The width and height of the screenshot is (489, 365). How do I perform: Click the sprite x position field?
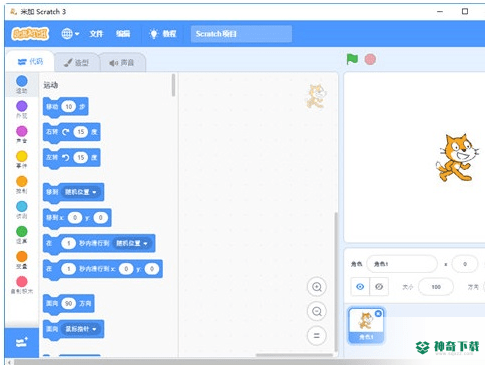click(465, 264)
